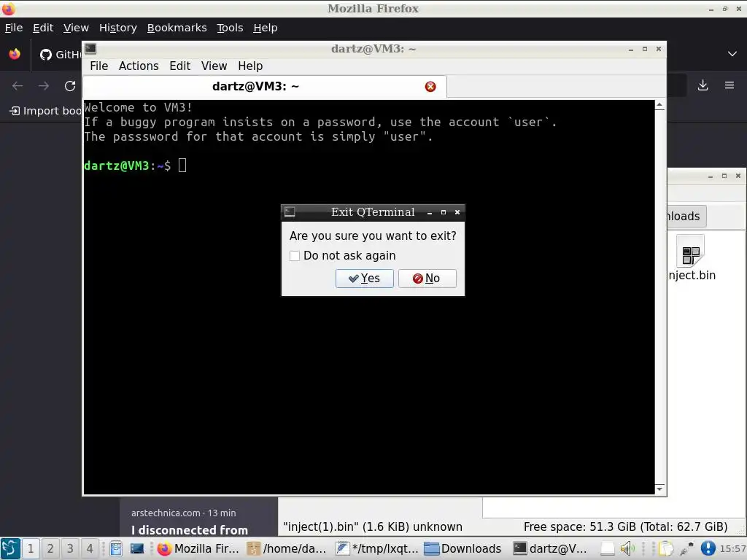
Task: Open the QTerminal Edit menu
Action: (180, 66)
